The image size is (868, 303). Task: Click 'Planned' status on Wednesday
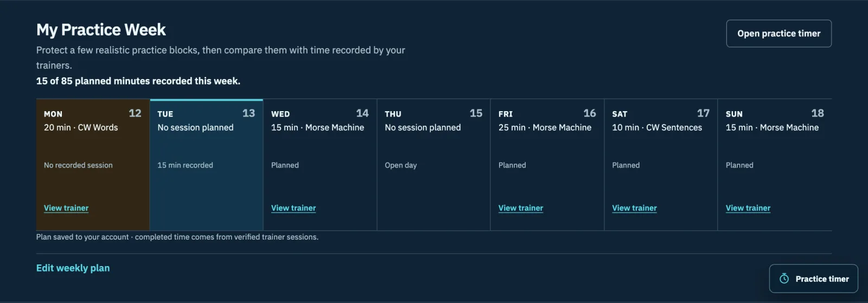point(285,165)
